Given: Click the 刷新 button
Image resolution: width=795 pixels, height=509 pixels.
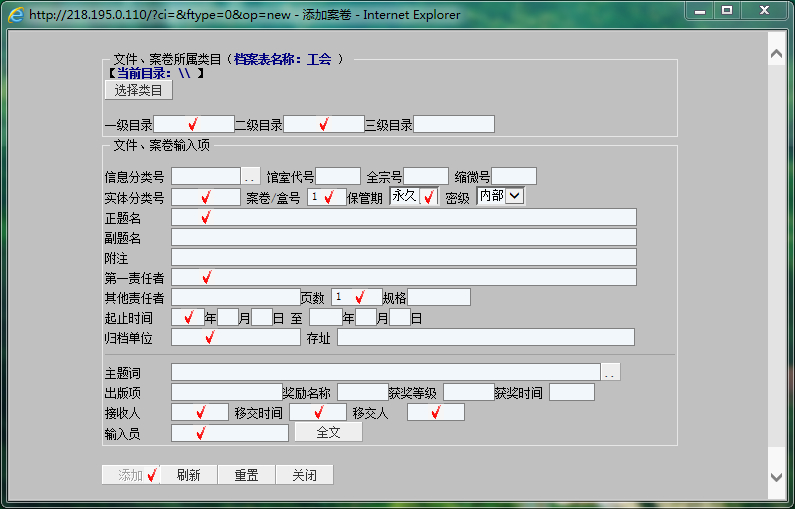Looking at the screenshot, I should (x=188, y=475).
